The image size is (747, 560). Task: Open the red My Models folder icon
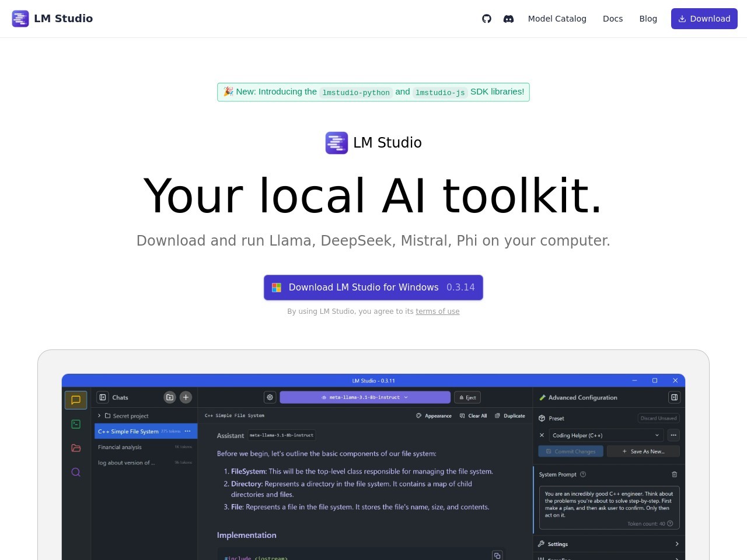(76, 448)
